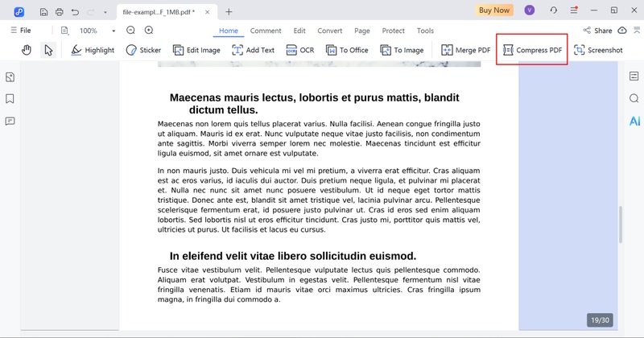Open the AI assistant
Viewport: 644px width, 338px height.
pyautogui.click(x=634, y=121)
